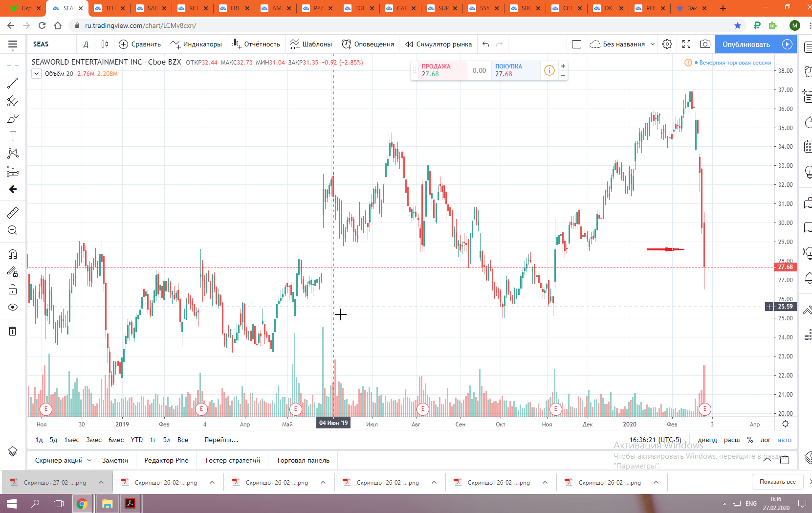The height and width of the screenshot is (513, 812).
Task: Undo the last chart action
Action: point(485,44)
